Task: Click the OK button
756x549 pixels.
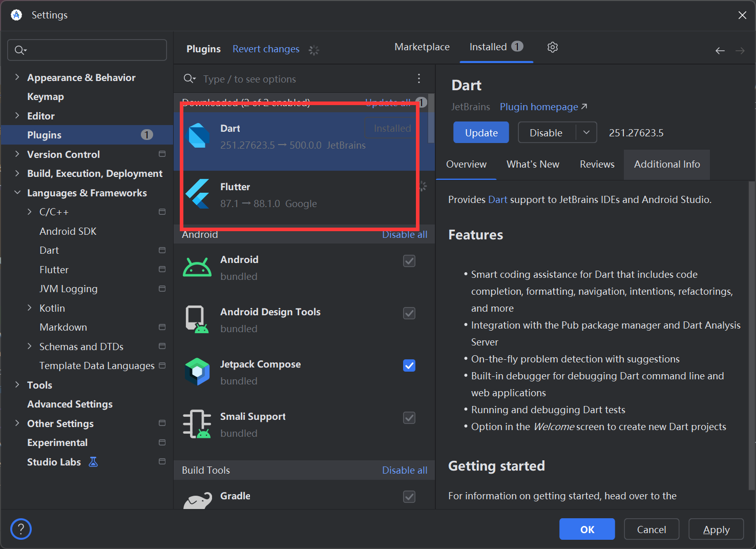Action: click(x=587, y=529)
